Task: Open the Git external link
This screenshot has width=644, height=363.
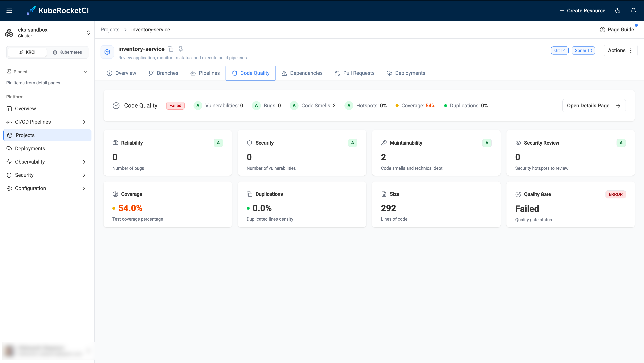Action: (560, 50)
